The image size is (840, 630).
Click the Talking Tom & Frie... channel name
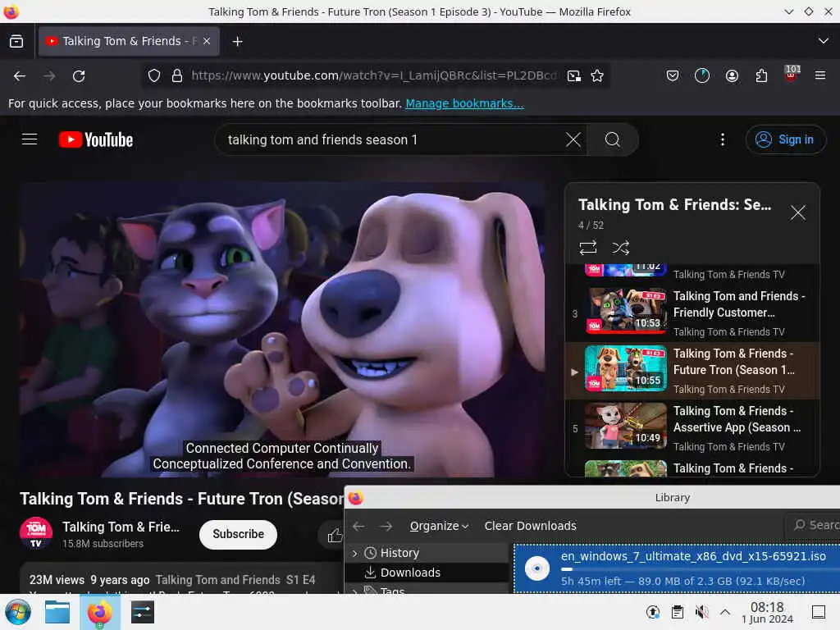click(121, 527)
